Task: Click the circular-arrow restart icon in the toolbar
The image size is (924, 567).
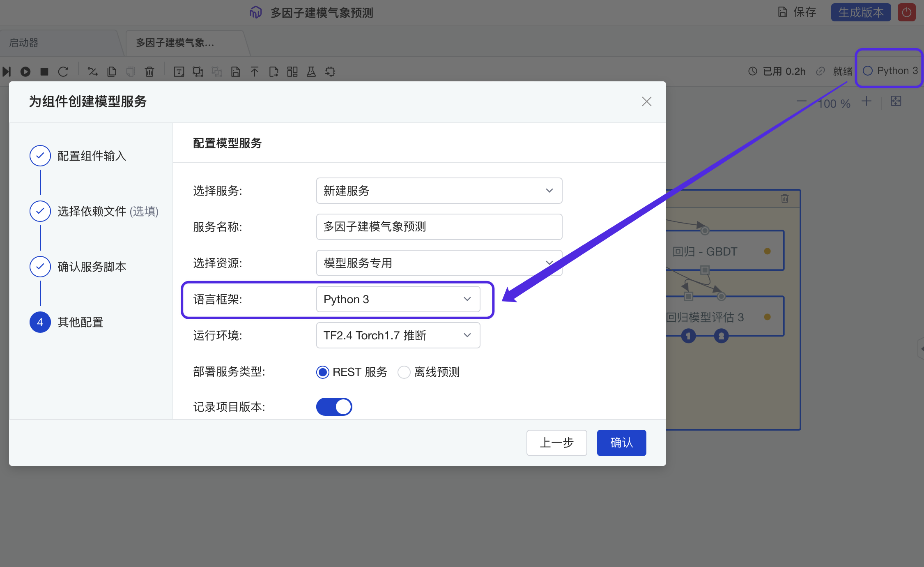Action: (63, 71)
